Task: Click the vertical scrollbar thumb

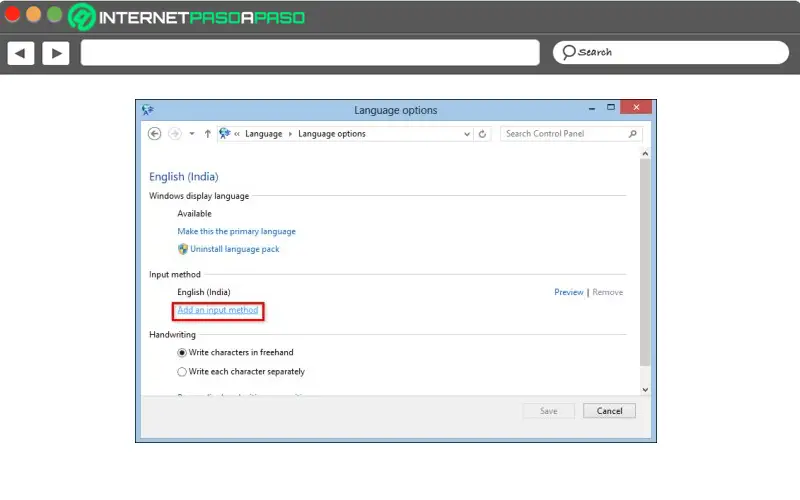Action: [x=645, y=262]
